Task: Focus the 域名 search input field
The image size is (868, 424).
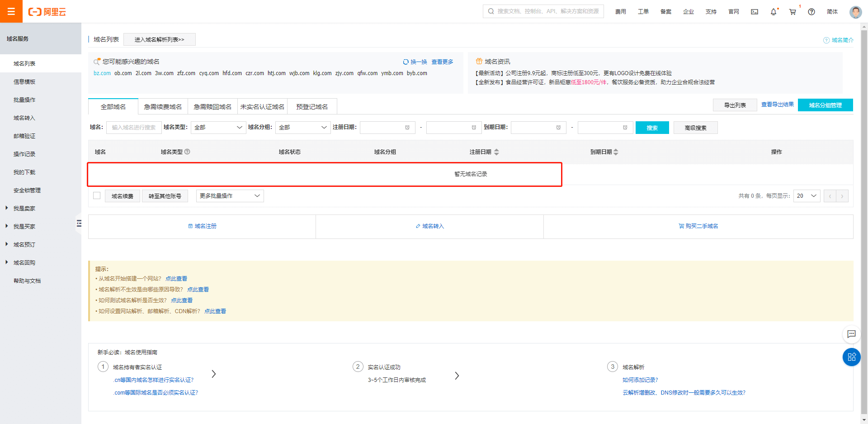Action: coord(134,128)
